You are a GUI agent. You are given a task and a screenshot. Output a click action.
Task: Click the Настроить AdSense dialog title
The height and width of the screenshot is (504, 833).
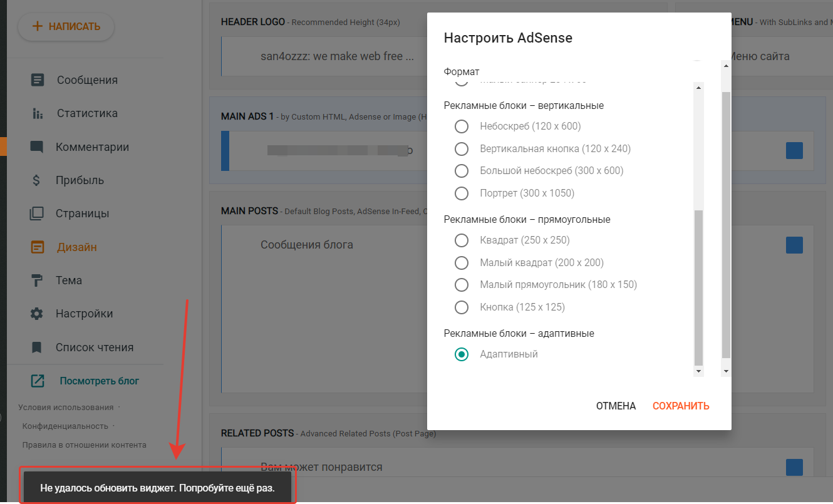[508, 38]
